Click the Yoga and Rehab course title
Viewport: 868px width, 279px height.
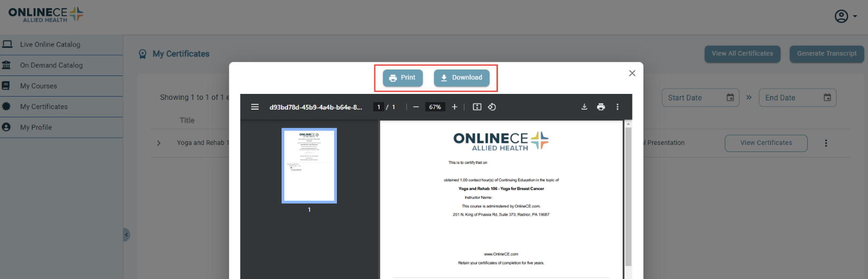pyautogui.click(x=203, y=143)
